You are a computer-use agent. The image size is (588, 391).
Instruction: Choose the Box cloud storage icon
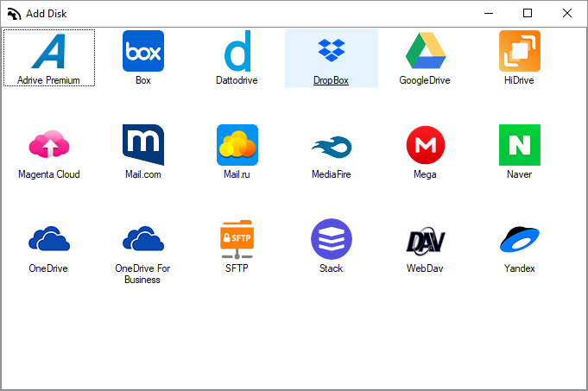(143, 51)
